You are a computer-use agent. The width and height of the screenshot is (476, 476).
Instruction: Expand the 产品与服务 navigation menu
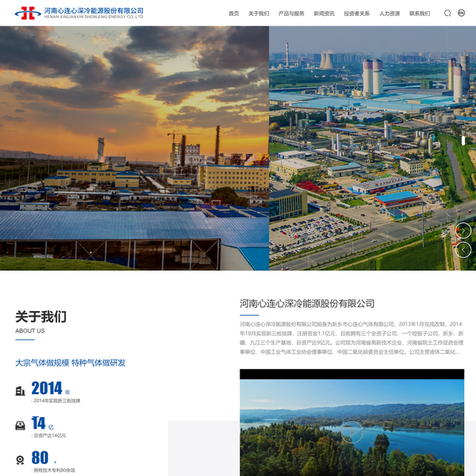click(291, 13)
